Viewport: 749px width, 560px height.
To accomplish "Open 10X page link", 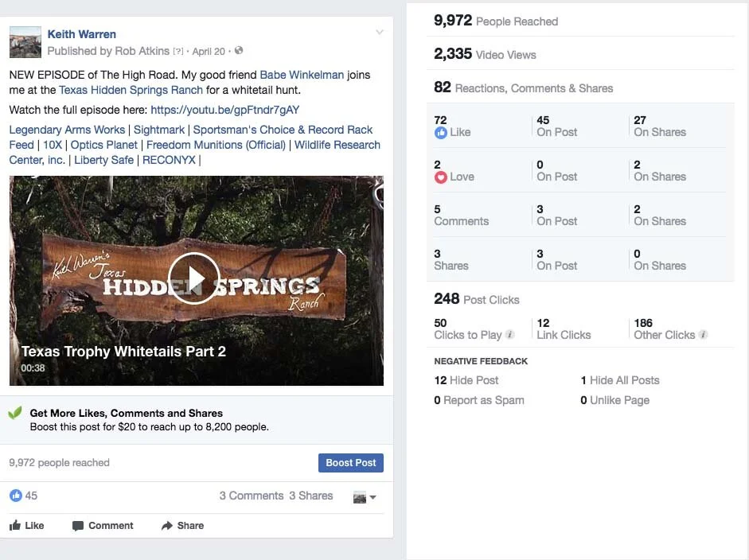I will pos(53,145).
